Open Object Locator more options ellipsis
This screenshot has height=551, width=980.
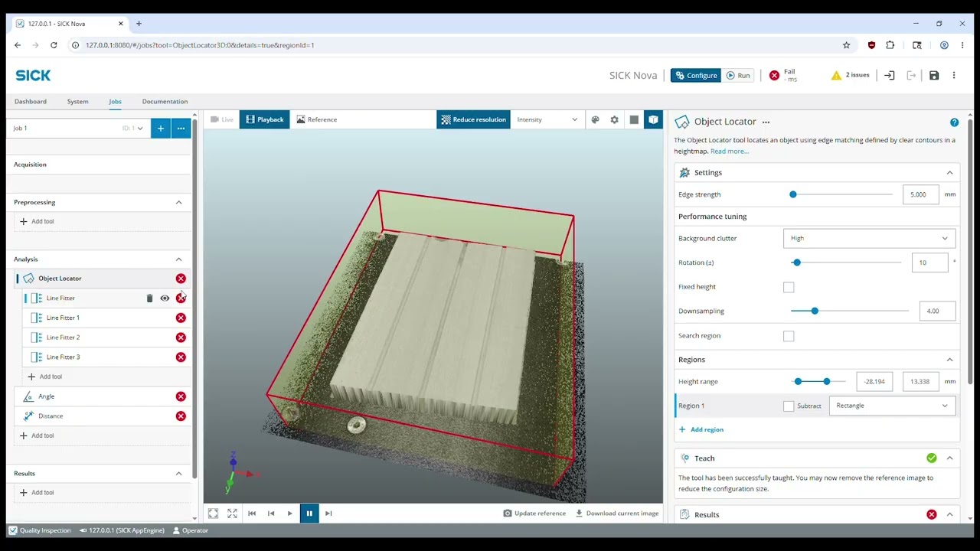[x=766, y=122]
